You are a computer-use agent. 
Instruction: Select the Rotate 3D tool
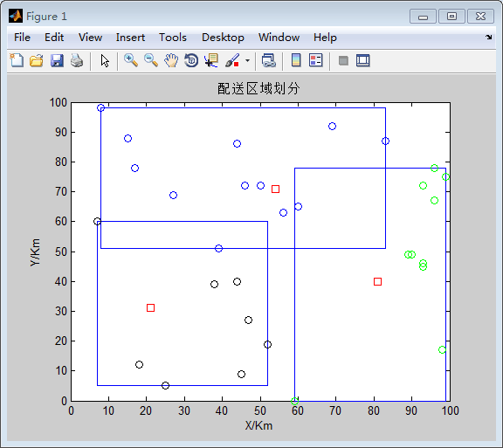191,60
